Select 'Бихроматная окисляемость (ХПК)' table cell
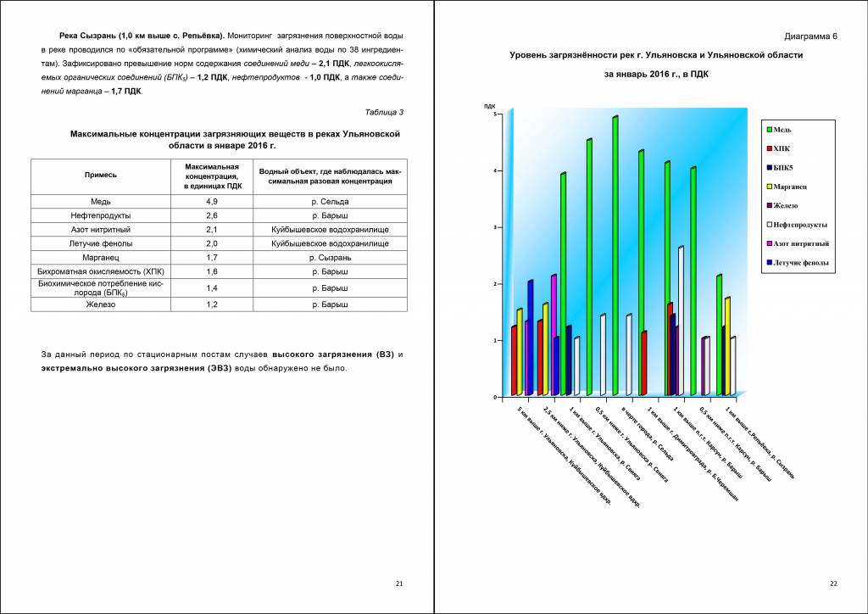Screen dimensions: 868x614 point(101,271)
